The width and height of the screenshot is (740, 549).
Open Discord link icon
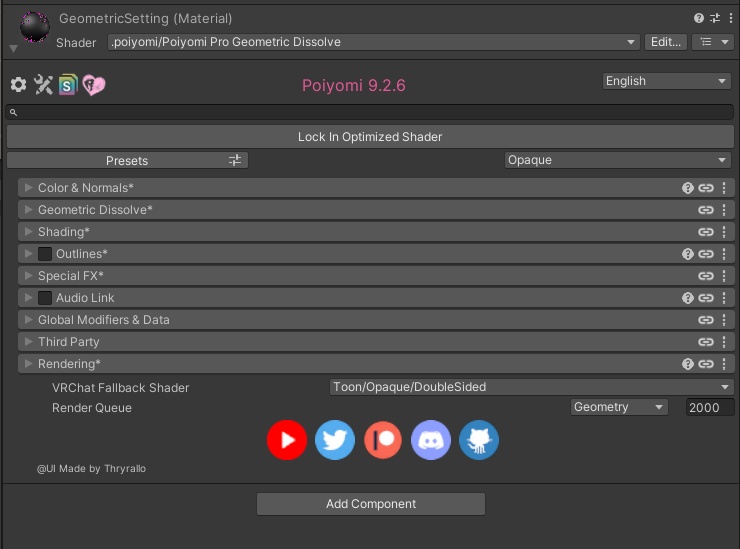pyautogui.click(x=431, y=440)
